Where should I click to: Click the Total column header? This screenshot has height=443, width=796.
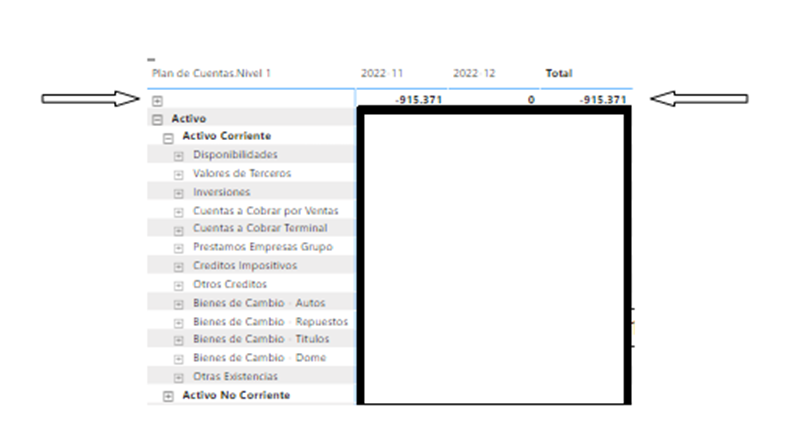click(559, 73)
